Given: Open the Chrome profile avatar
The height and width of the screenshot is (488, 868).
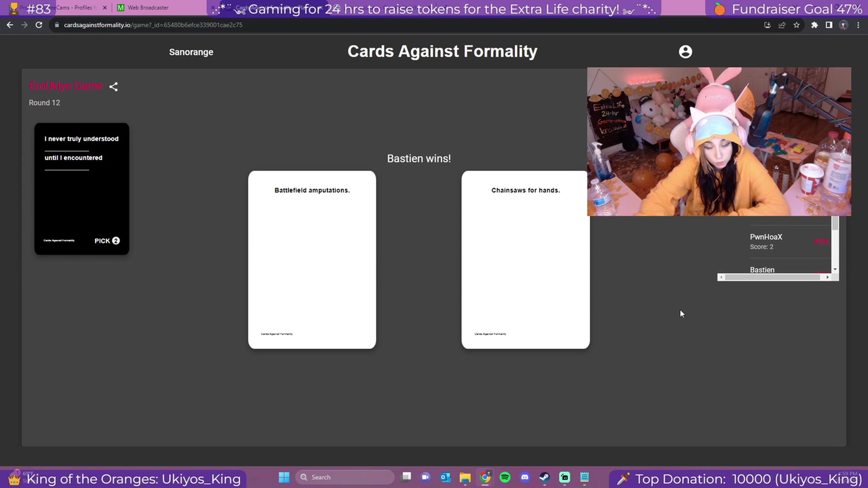Looking at the screenshot, I should 844,25.
